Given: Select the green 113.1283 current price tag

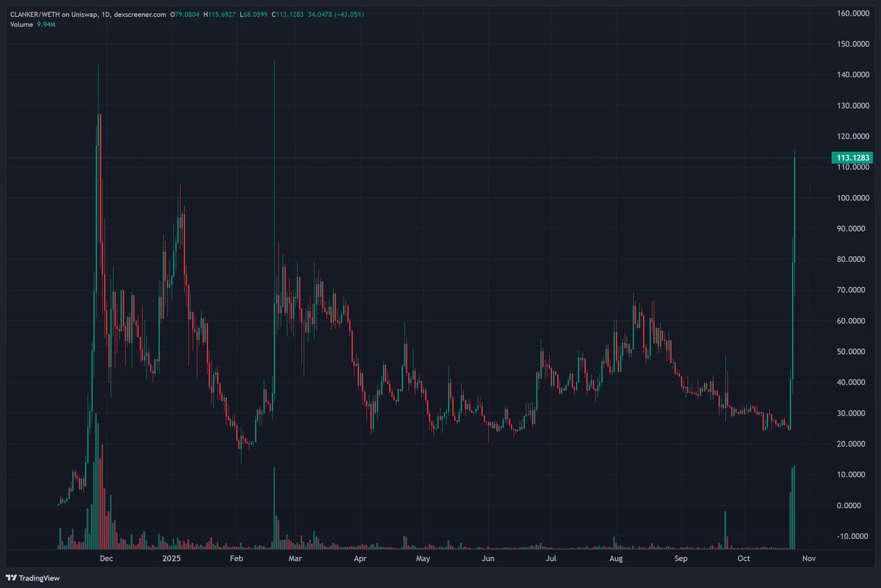Looking at the screenshot, I should click(x=852, y=158).
